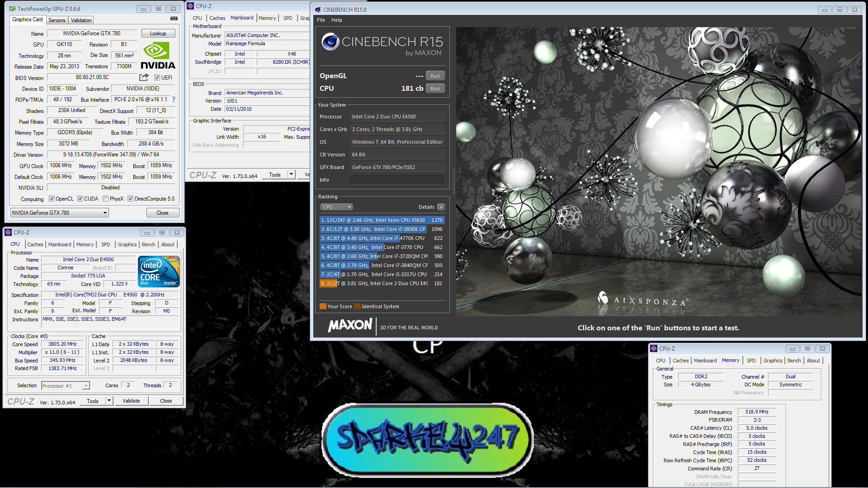Open the File menu in Cinebench
This screenshot has height=488, width=868.
321,20
